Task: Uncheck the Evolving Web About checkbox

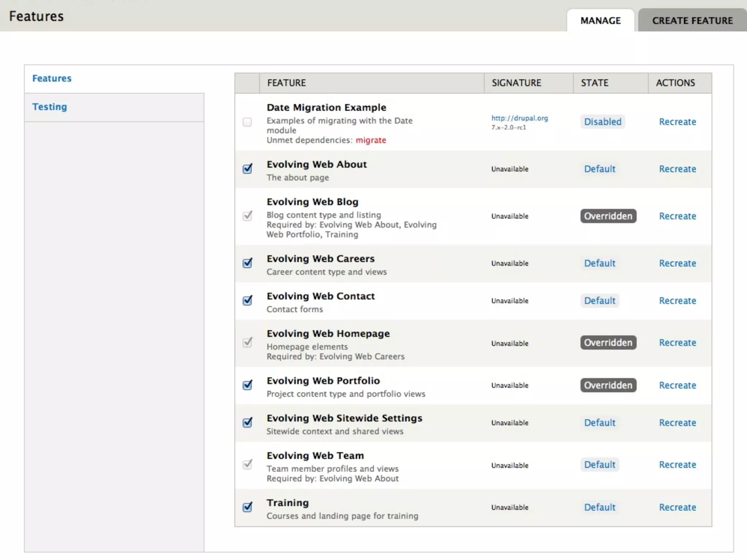Action: (x=247, y=168)
